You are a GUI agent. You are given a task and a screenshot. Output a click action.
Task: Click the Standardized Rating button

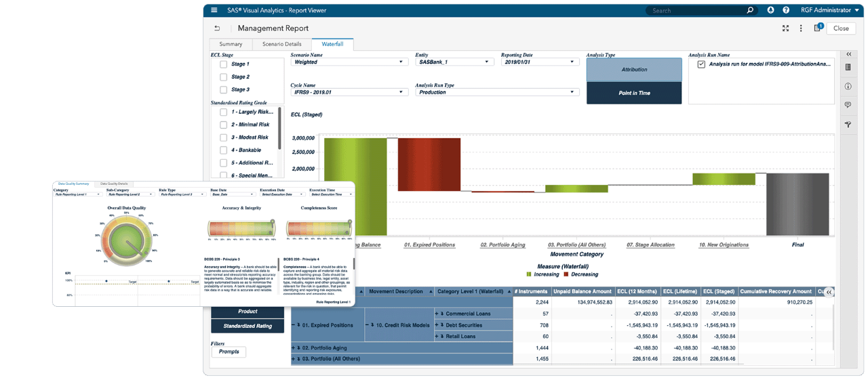248,326
